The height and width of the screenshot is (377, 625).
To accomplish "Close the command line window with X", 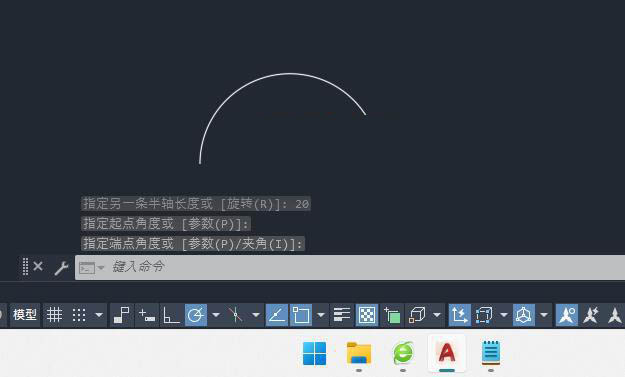I will coord(38,266).
